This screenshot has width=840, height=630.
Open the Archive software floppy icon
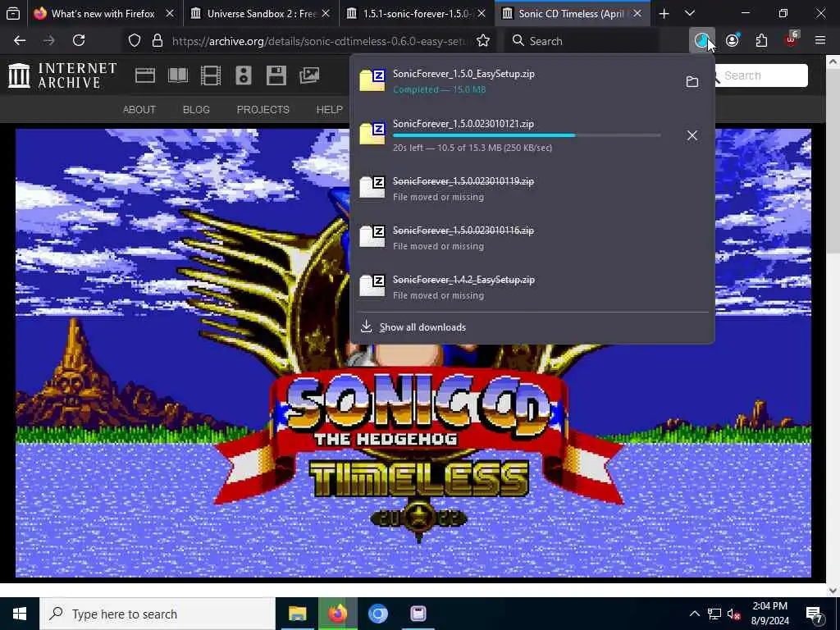(x=276, y=75)
